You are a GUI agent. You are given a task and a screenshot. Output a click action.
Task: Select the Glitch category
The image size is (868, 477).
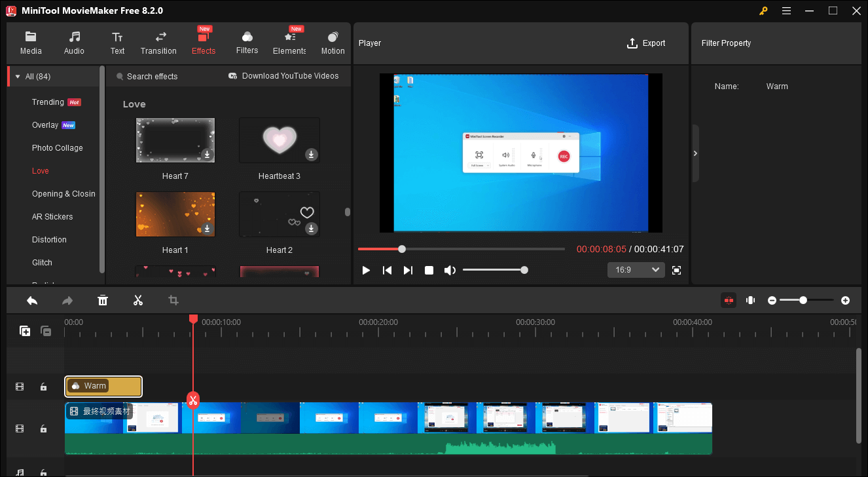[x=42, y=263]
